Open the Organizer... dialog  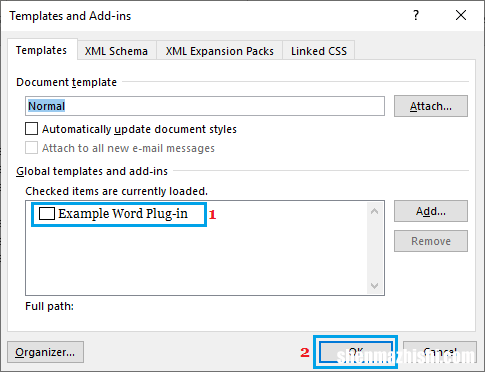point(45,352)
